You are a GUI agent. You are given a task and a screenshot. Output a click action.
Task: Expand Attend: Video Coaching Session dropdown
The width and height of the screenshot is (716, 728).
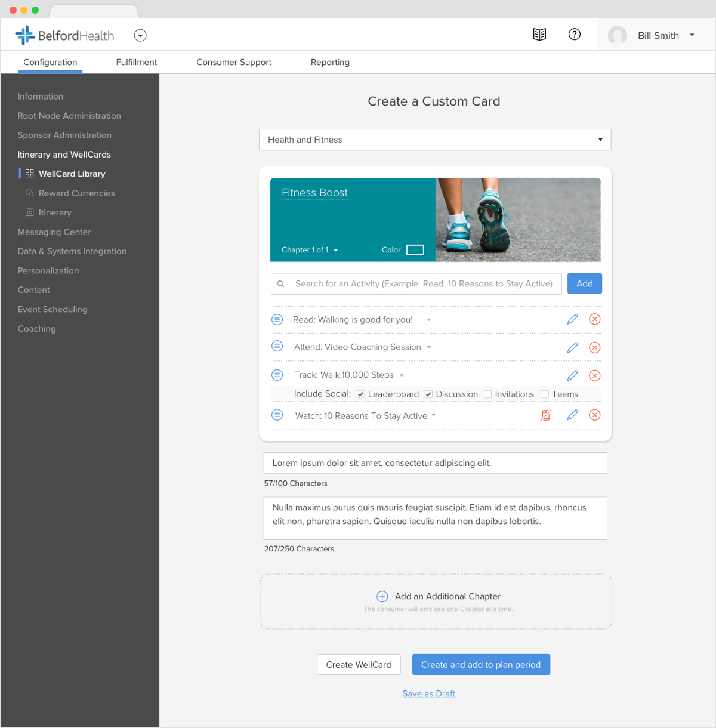click(429, 347)
